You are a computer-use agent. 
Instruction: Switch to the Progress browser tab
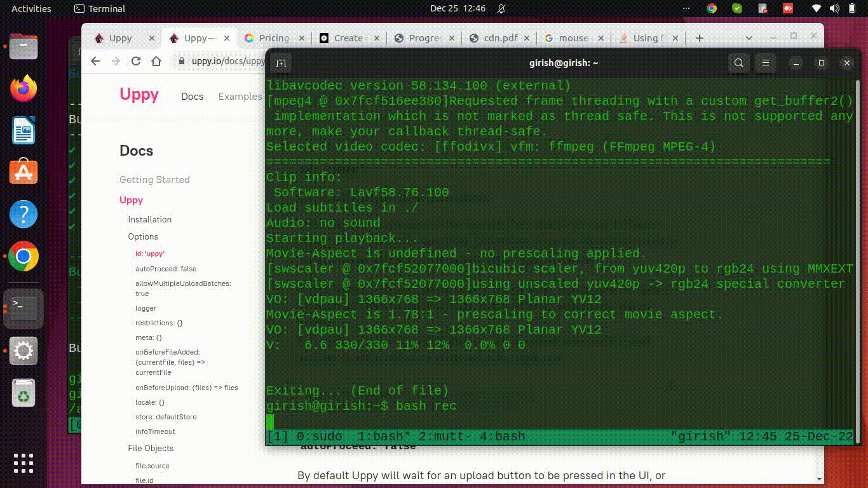424,38
